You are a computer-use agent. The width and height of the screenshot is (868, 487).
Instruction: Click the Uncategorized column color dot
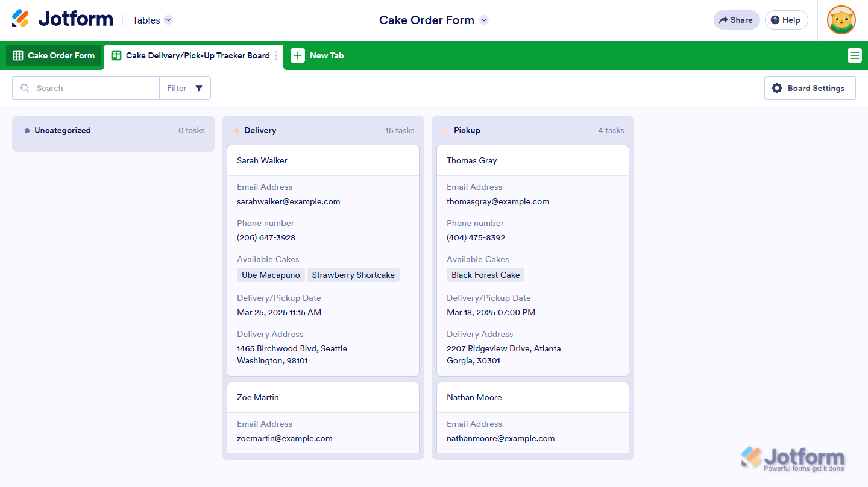click(27, 131)
